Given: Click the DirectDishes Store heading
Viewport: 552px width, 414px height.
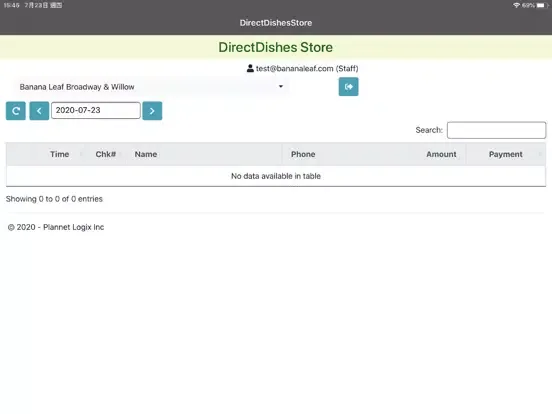Looking at the screenshot, I should 276,47.
